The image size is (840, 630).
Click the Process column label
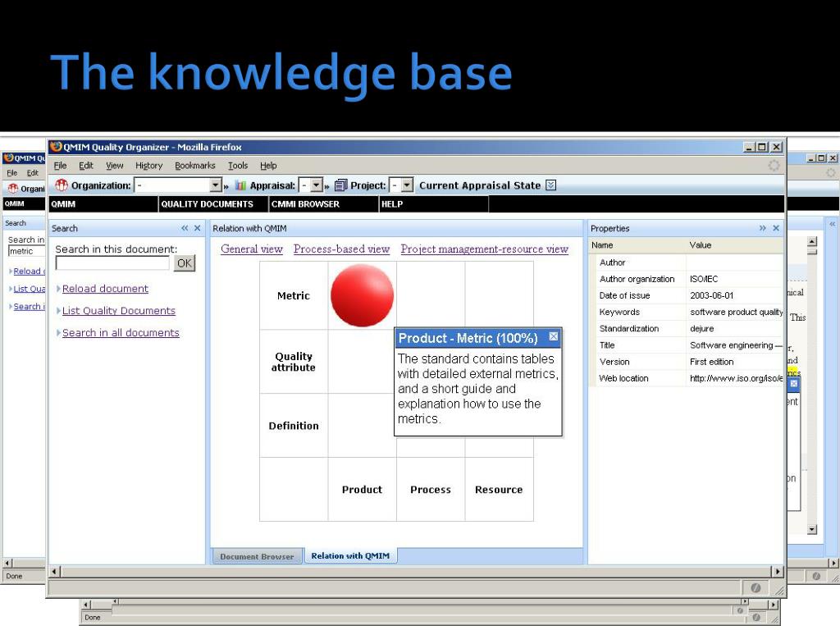[430, 490]
